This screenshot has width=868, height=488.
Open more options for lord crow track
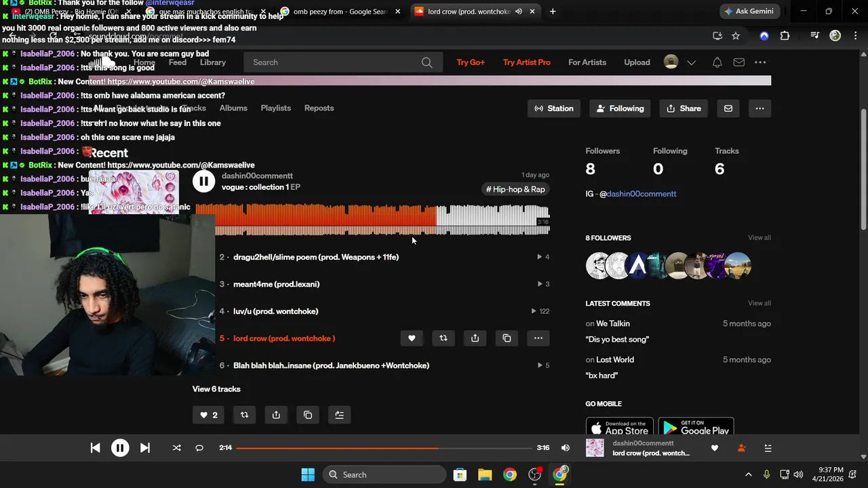(x=538, y=338)
